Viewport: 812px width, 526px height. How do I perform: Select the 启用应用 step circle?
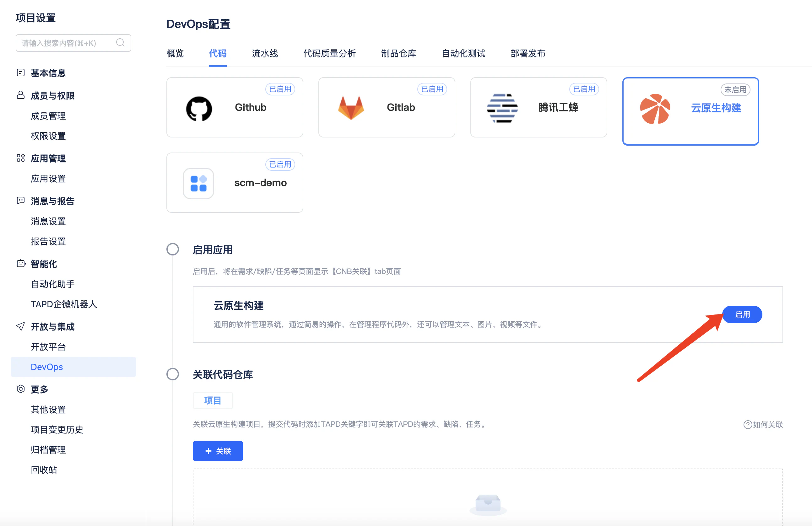(173, 250)
